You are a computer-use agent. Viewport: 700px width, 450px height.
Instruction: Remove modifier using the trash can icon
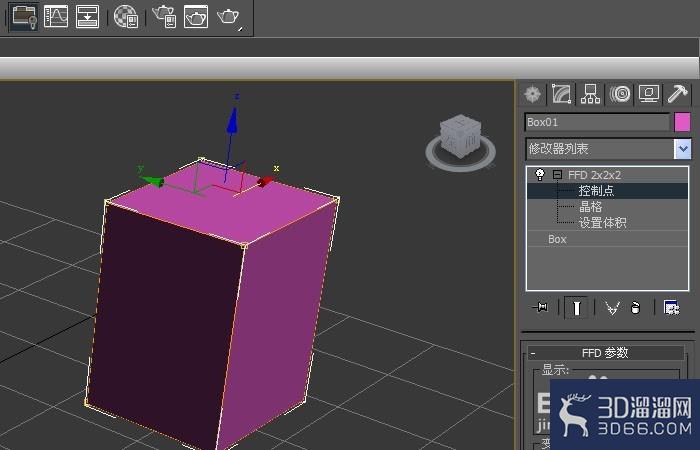(635, 308)
